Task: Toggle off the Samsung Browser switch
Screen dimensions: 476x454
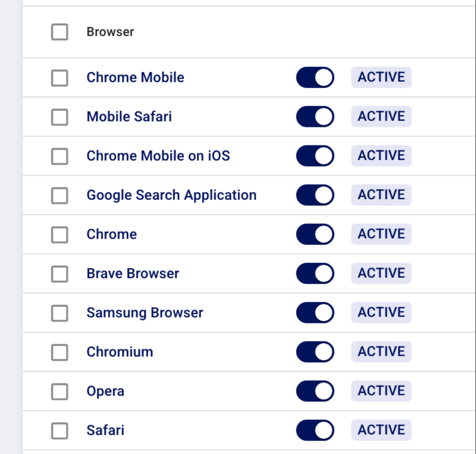Action: [x=315, y=313]
